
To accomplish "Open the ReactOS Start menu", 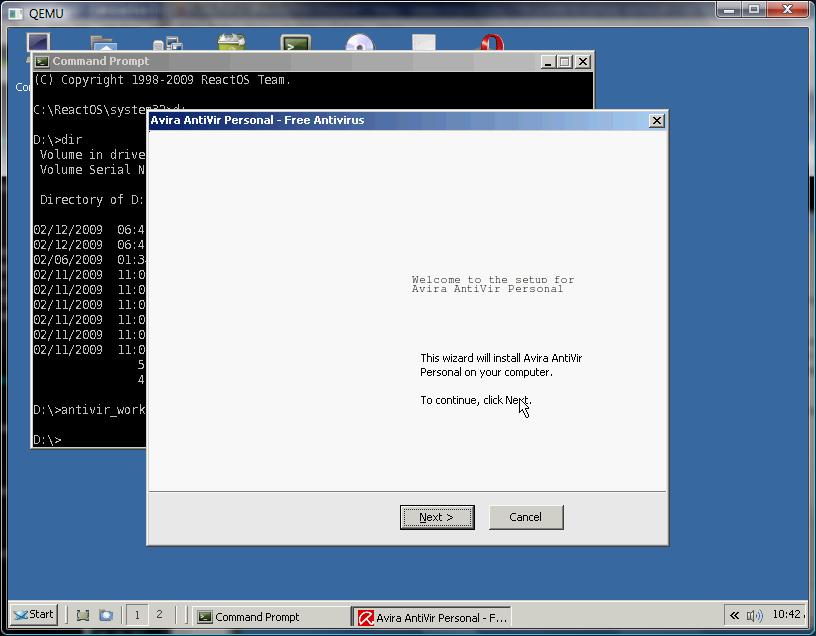I will [x=34, y=615].
